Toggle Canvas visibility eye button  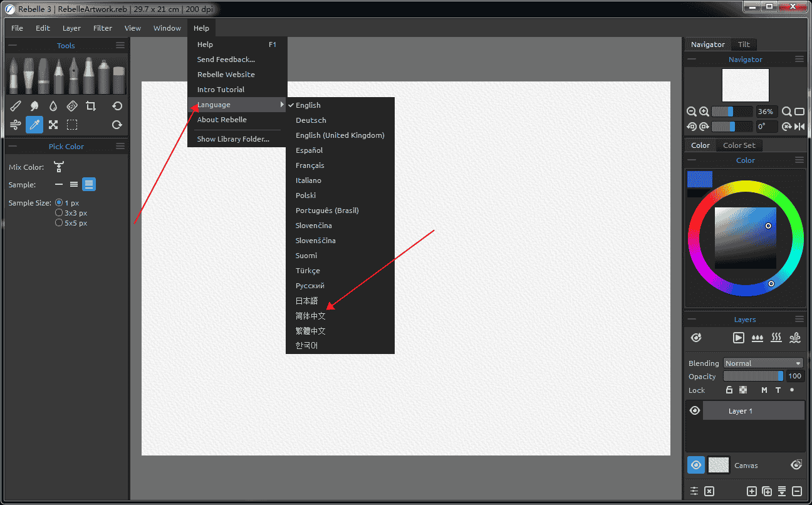[695, 465]
